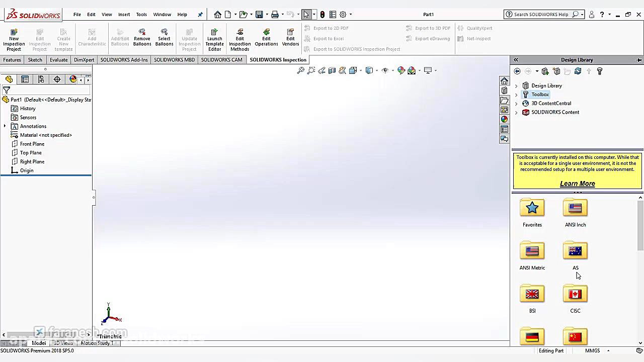Click Refresh icon in Design Library

[578, 71]
